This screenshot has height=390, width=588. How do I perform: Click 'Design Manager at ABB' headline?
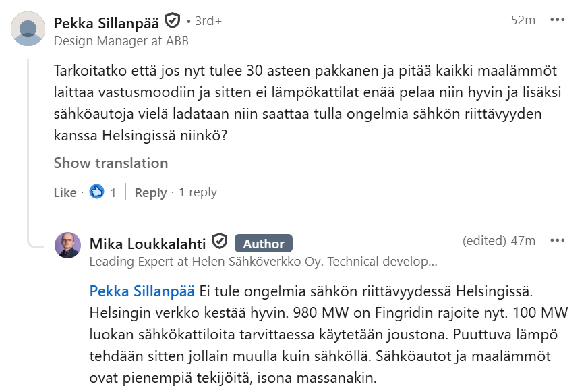121,41
